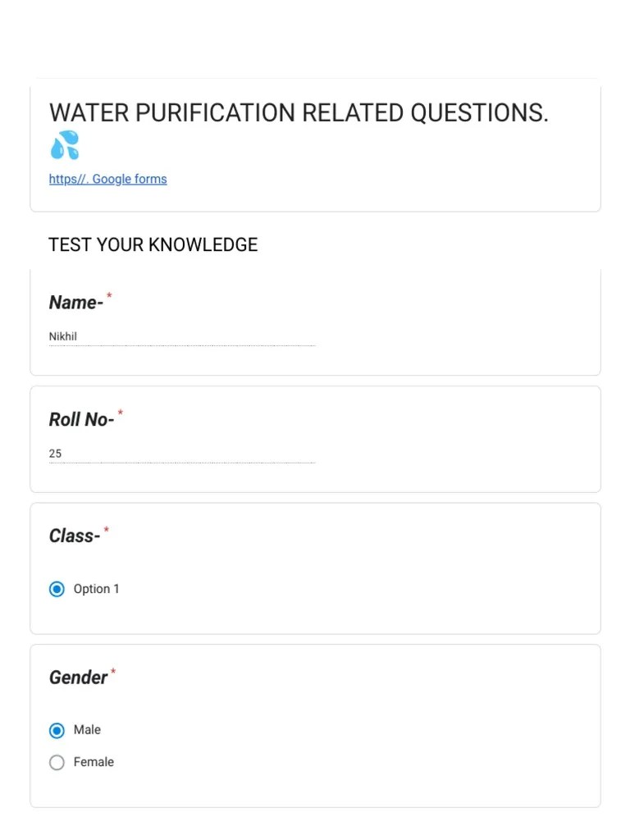Image resolution: width=630 pixels, height=840 pixels.
Task: Click the required asterisk beside Name-
Action: 107,296
